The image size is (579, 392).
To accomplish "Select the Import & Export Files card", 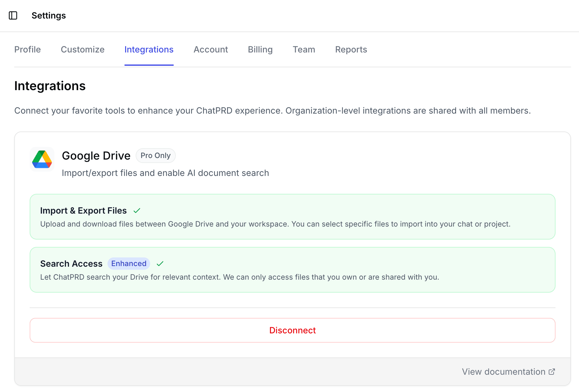I will pyautogui.click(x=293, y=217).
